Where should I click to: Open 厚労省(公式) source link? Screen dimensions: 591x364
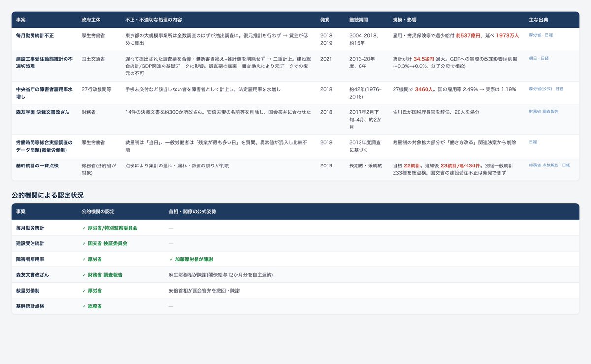click(540, 89)
